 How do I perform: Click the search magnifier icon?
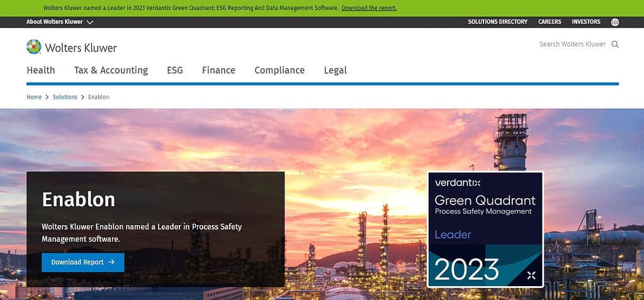point(615,44)
